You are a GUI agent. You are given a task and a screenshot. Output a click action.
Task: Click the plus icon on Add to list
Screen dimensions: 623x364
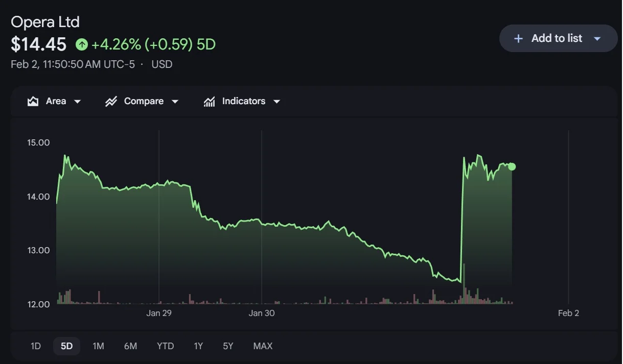518,38
